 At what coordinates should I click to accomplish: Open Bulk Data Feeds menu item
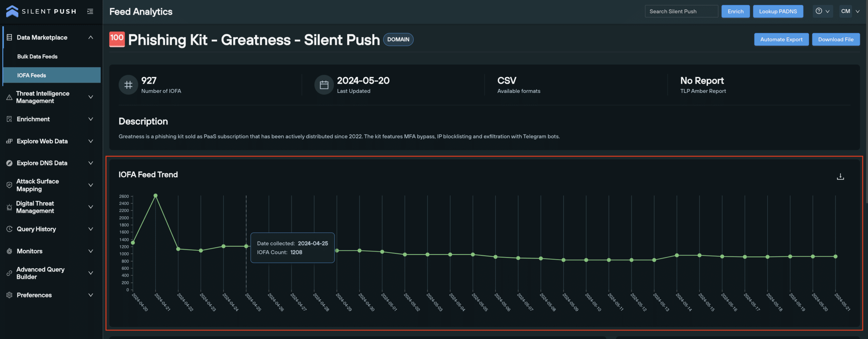[x=37, y=57]
